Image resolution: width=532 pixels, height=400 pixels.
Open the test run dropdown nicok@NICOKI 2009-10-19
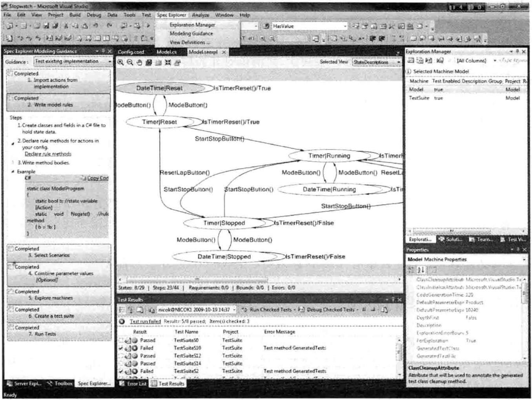197,309
